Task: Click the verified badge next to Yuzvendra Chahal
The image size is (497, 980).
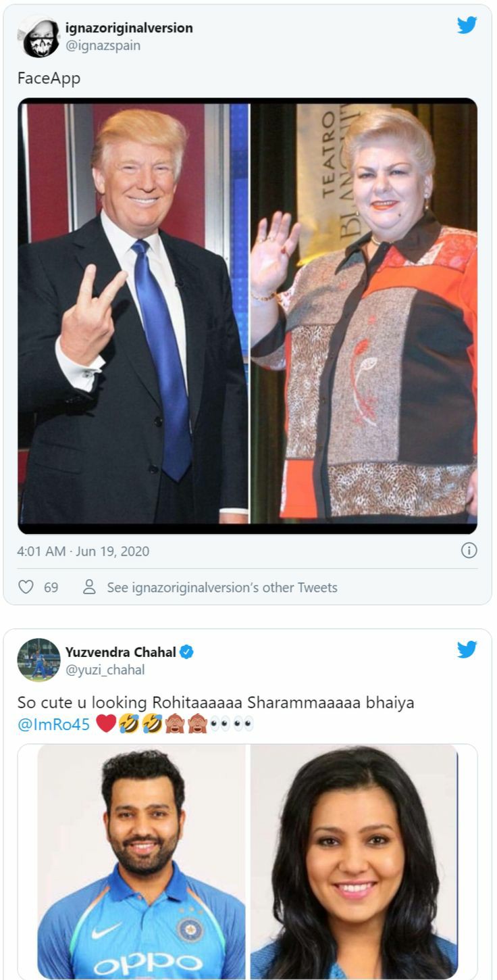Action: point(187,652)
